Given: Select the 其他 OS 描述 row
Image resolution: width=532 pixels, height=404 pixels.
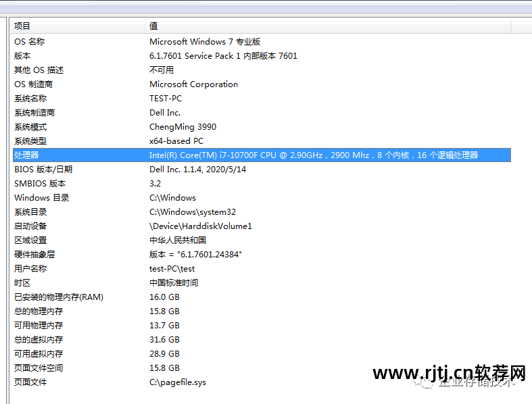Looking at the screenshot, I should coord(262,70).
